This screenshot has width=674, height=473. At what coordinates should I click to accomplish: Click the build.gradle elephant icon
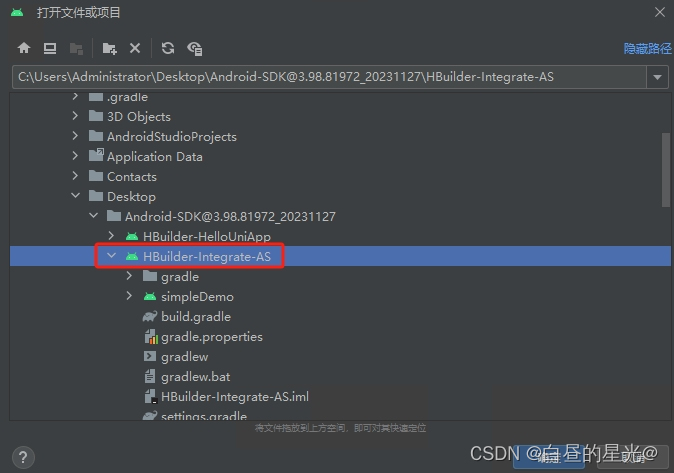pos(150,317)
